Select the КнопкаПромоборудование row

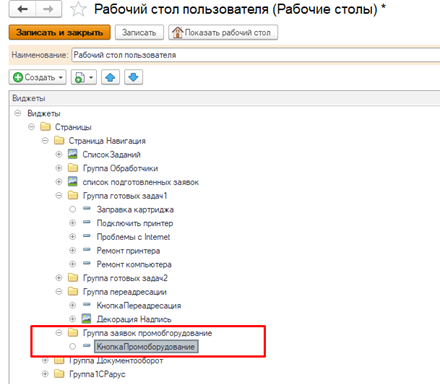[146, 347]
